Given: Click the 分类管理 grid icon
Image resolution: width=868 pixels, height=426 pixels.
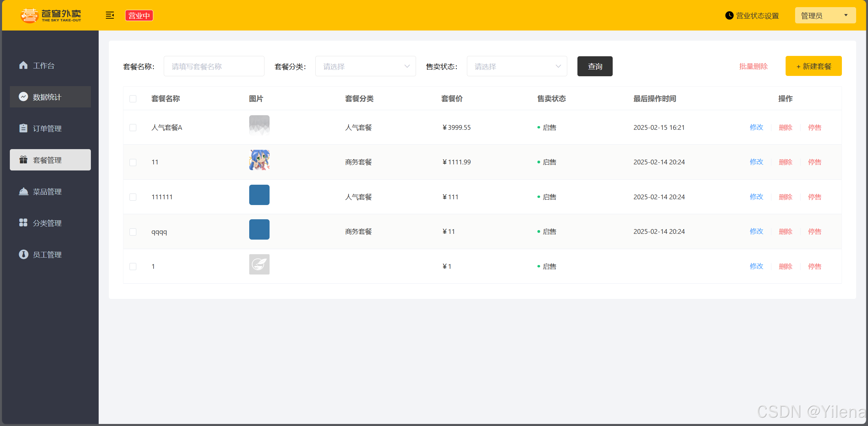Looking at the screenshot, I should [23, 223].
